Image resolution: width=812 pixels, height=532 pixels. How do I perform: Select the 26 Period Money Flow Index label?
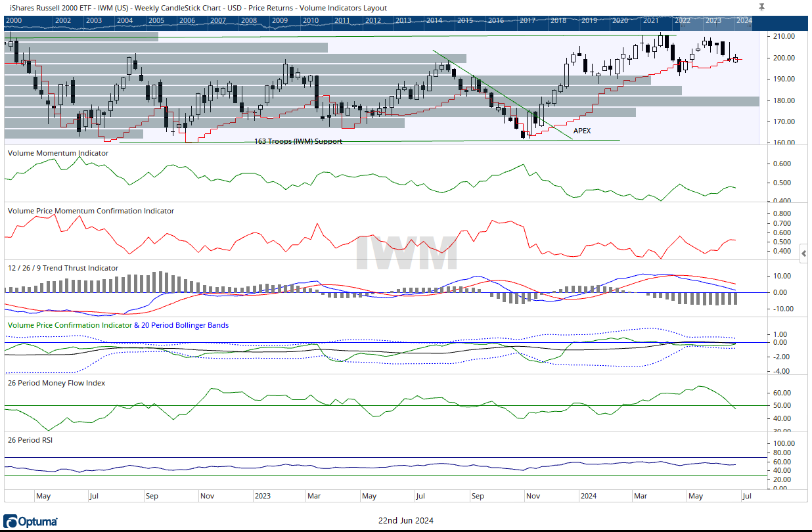coord(56,383)
